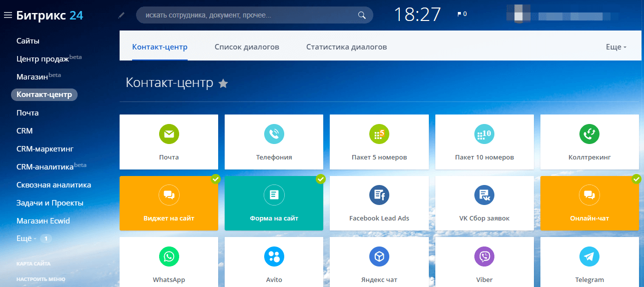
Task: Switch to the Список диалогов tab
Action: tap(247, 47)
